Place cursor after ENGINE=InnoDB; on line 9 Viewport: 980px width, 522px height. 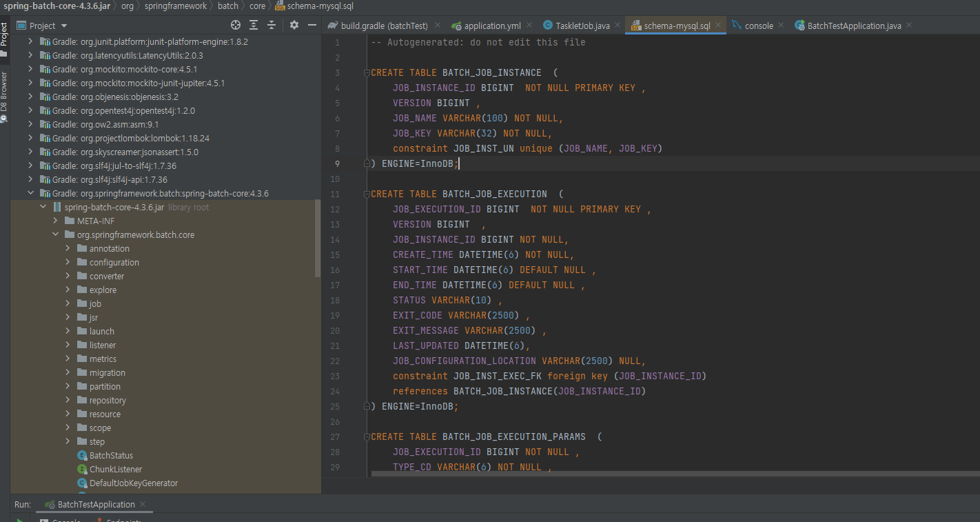(459, 163)
